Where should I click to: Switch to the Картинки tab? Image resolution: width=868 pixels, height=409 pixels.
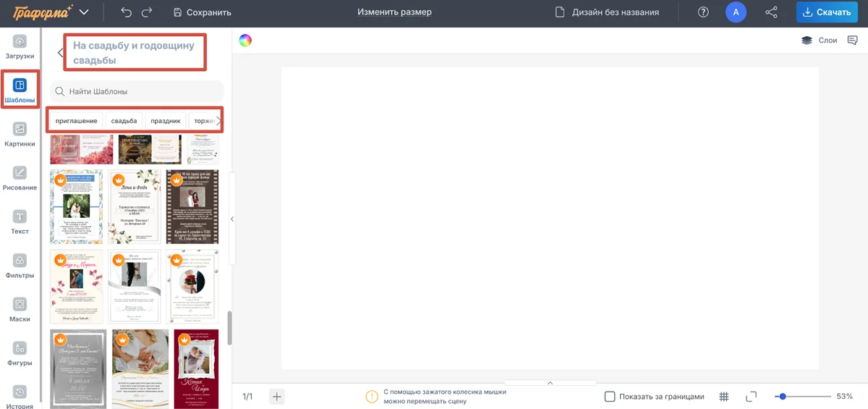pyautogui.click(x=20, y=135)
